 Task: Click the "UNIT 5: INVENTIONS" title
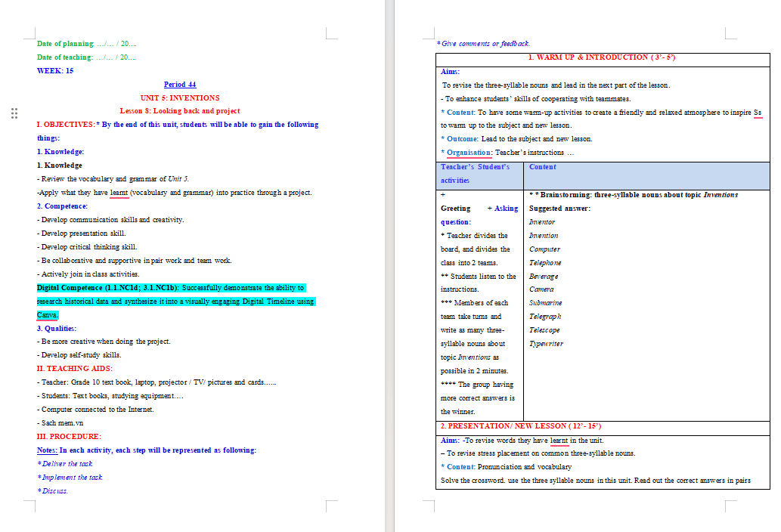coord(180,98)
